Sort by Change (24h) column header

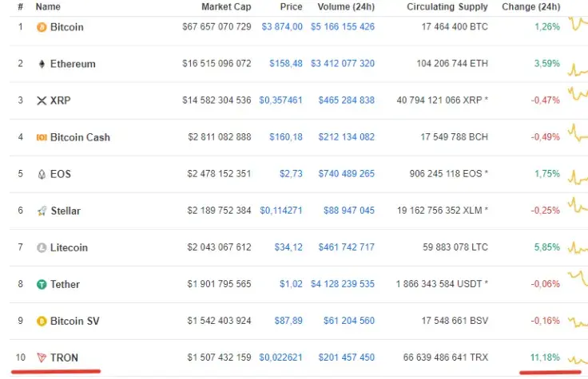click(x=531, y=6)
